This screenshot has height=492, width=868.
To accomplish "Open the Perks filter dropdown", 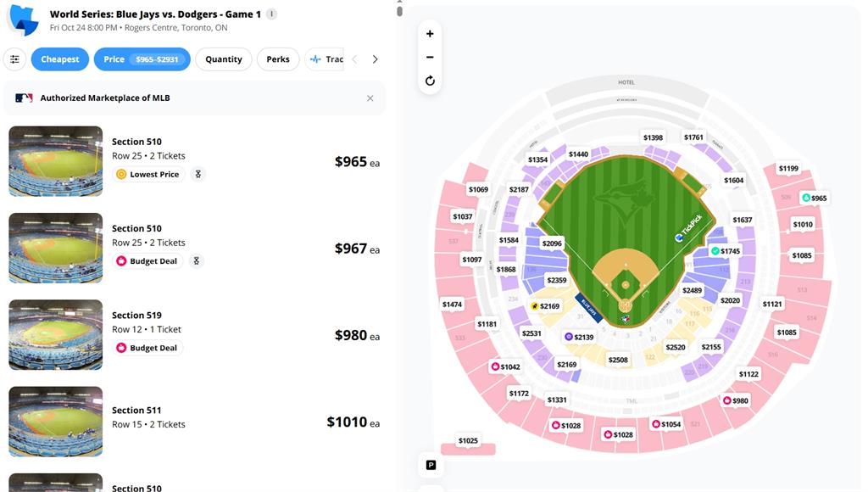I will tap(278, 59).
